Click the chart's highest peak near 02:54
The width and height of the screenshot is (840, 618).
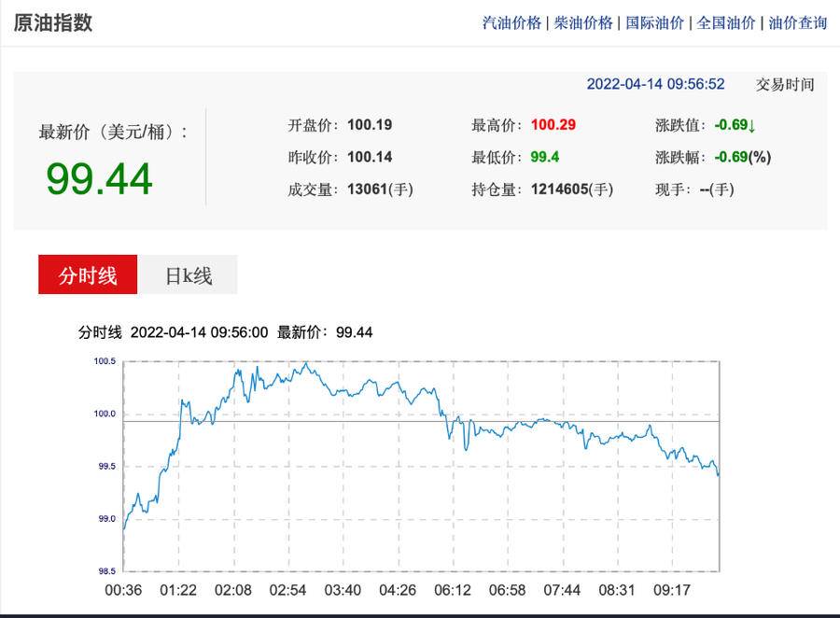tap(306, 364)
